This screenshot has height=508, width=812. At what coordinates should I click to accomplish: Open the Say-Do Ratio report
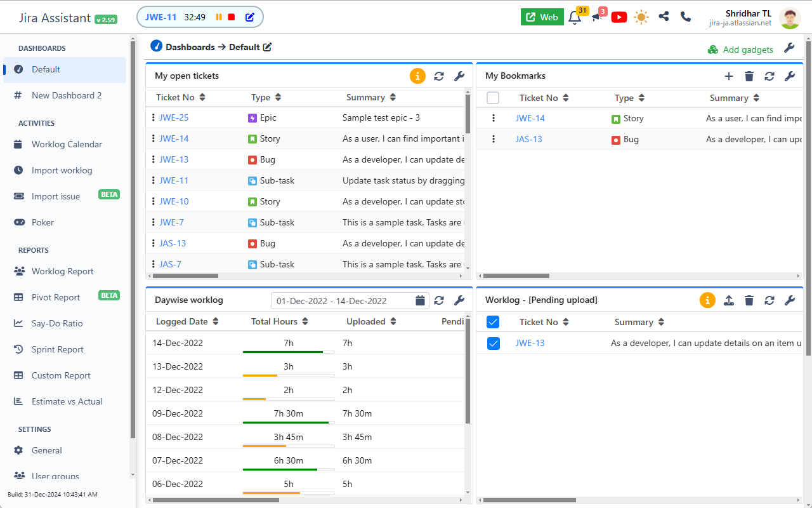65,323
